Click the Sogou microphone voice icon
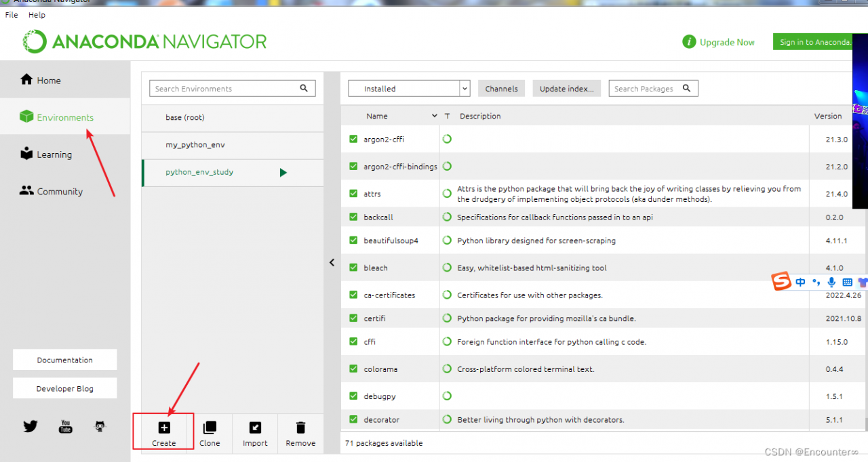The image size is (868, 462). click(831, 282)
